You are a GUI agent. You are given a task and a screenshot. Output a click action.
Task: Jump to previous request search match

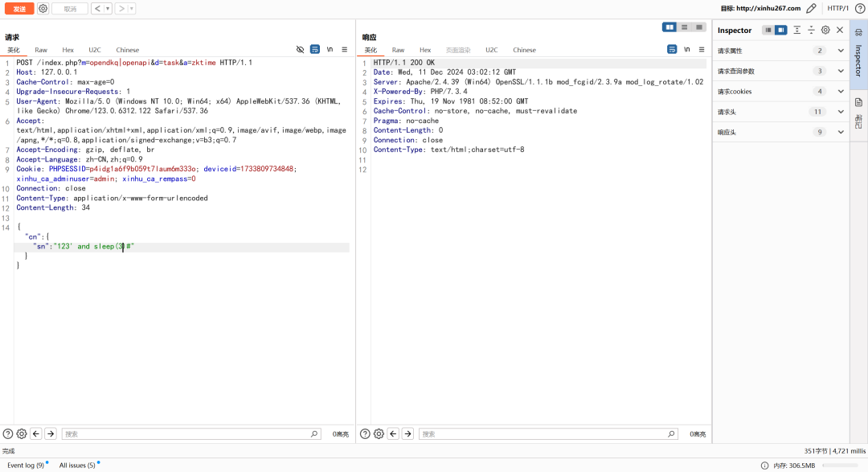pos(36,433)
